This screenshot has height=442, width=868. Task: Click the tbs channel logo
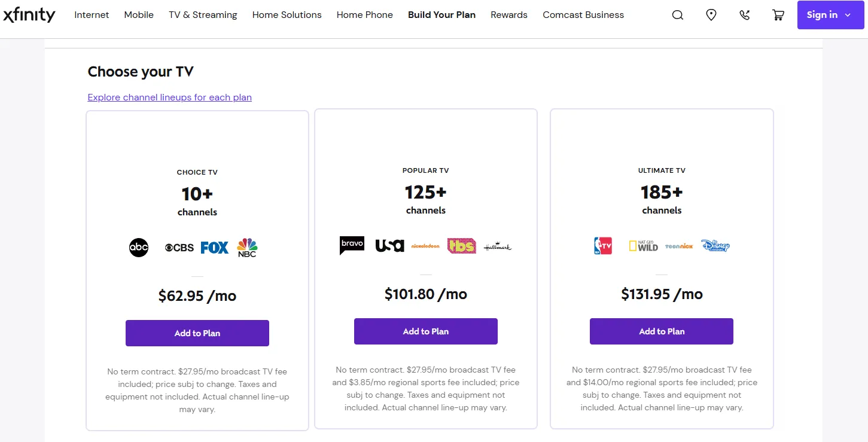pos(461,245)
